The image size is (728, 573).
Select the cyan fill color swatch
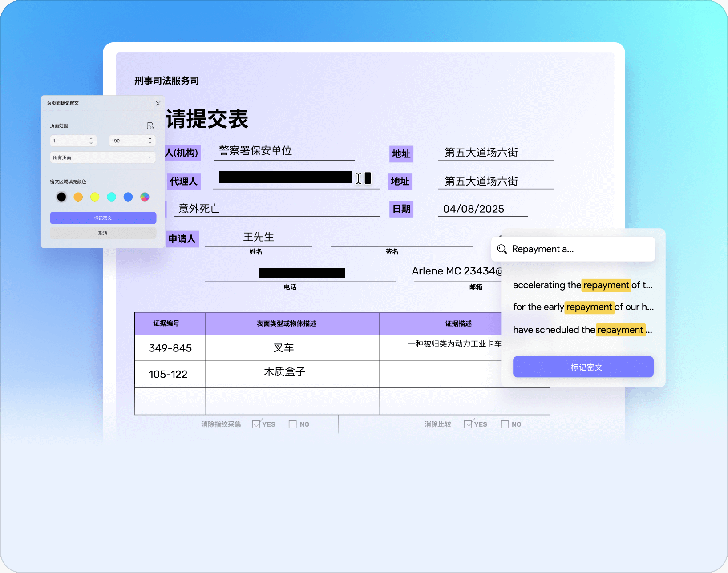click(x=112, y=197)
